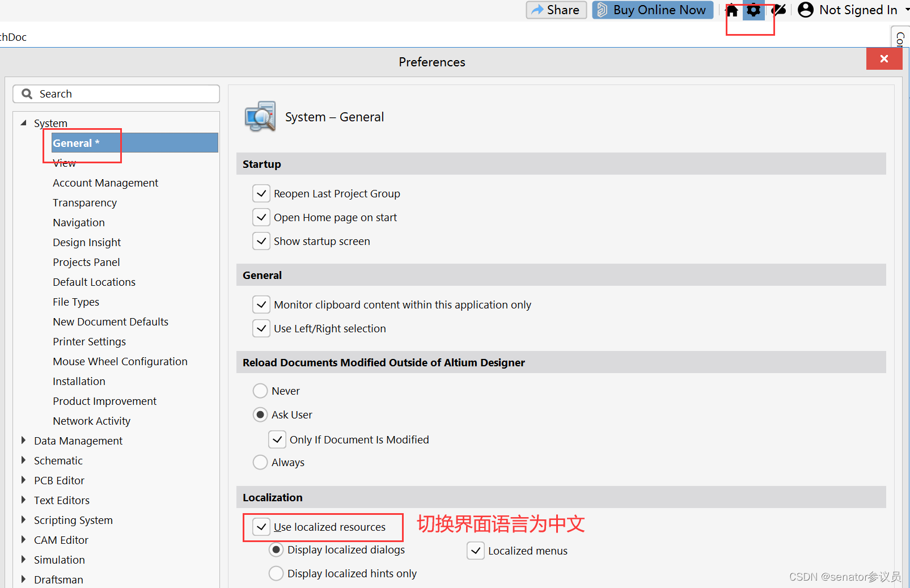910x588 pixels.
Task: Select Mouse Wheel Configuration page
Action: coord(120,361)
